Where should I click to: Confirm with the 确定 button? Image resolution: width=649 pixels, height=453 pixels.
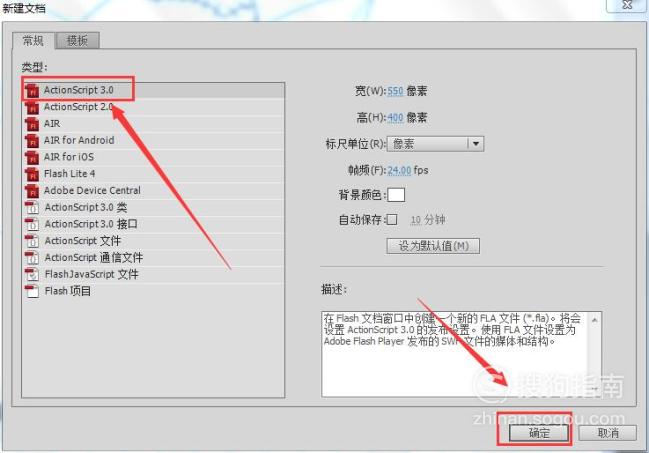coord(539,433)
